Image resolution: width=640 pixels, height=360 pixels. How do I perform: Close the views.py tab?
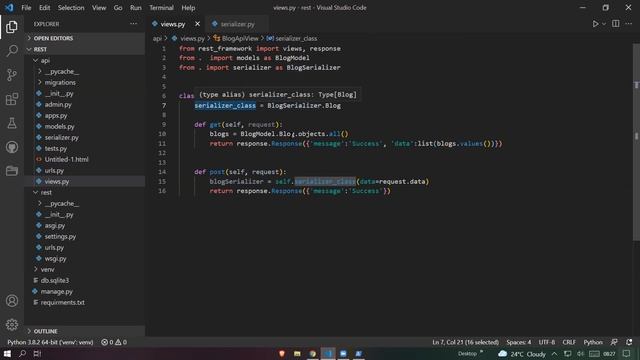click(x=198, y=24)
